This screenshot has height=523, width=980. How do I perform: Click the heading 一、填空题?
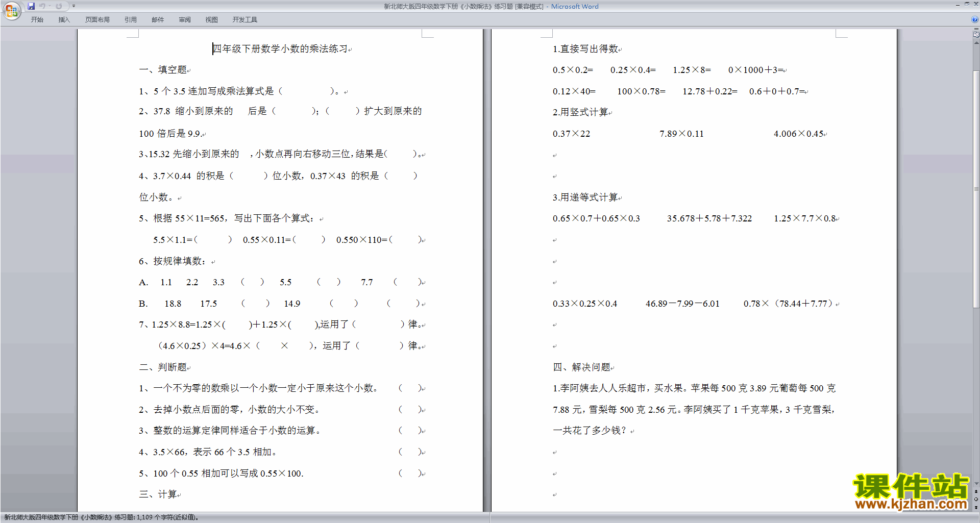point(163,70)
